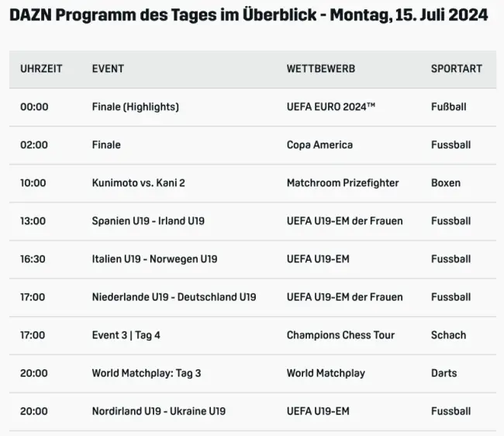Image resolution: width=504 pixels, height=436 pixels.
Task: Click the Darts sport type cell
Action: [x=444, y=373]
